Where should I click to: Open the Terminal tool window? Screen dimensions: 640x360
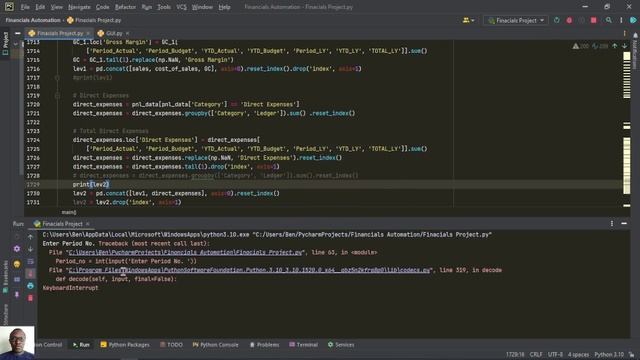(x=303, y=345)
